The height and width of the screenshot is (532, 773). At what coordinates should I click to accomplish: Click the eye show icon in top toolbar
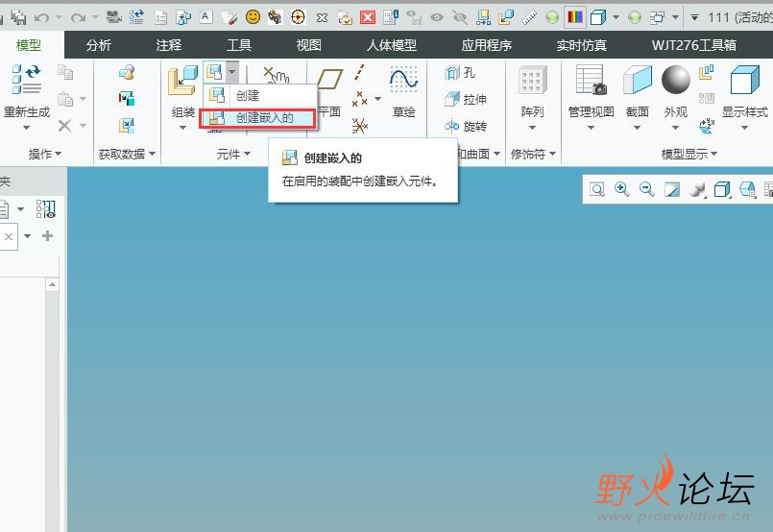pos(436,17)
